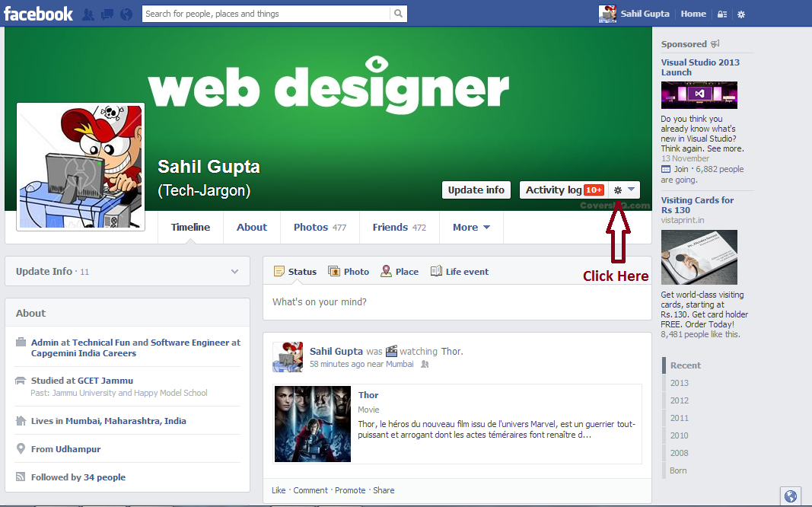Click the house icon beside Lives in
812x507 pixels.
point(21,420)
